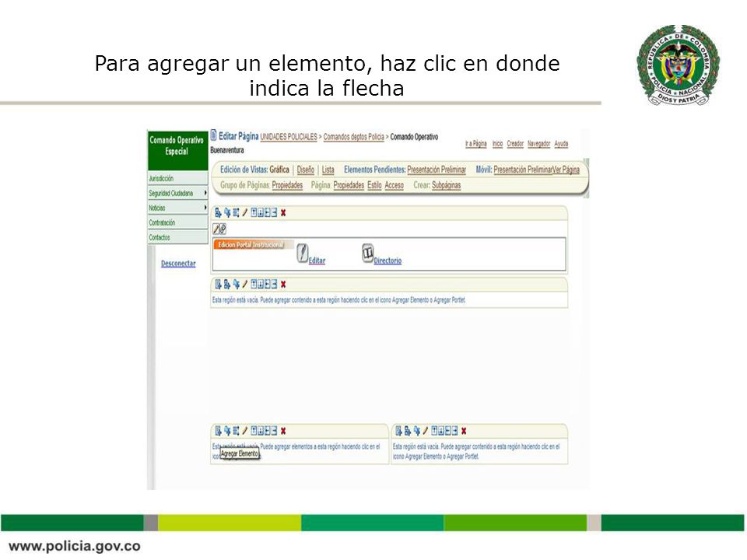
Task: Expand Seguridad Ciudadana submenu arrow
Action: pyautogui.click(x=205, y=193)
